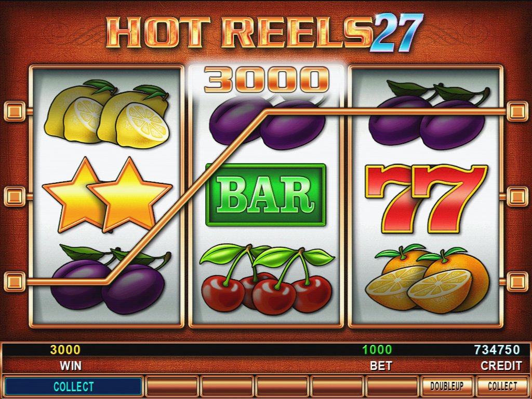
Task: Click the orange COLLECT button beside DOUBLEUP
Action: (502, 386)
